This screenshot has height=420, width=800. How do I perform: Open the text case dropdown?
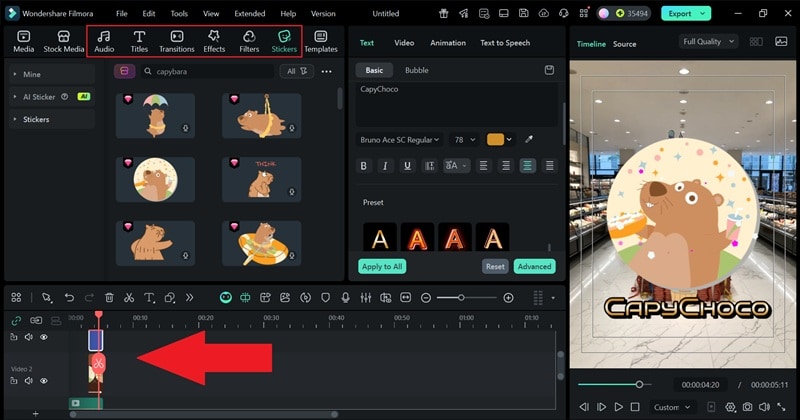(455, 165)
